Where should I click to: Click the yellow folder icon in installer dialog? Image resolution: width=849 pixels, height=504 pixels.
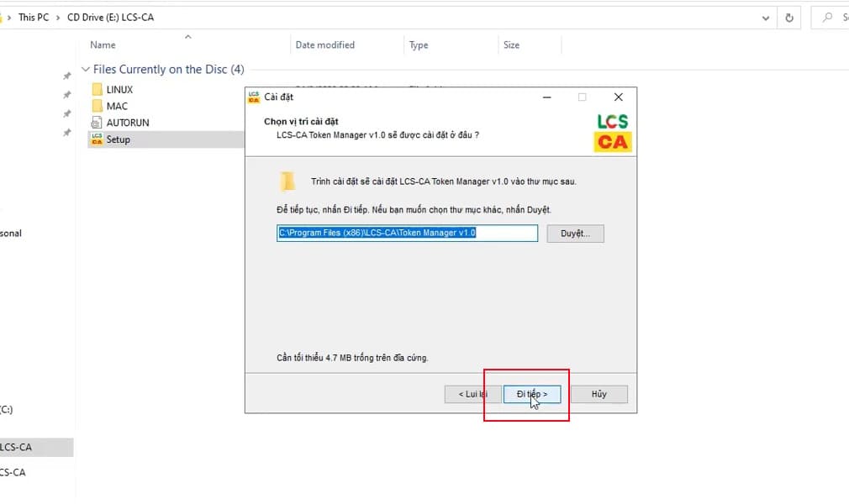coord(288,181)
